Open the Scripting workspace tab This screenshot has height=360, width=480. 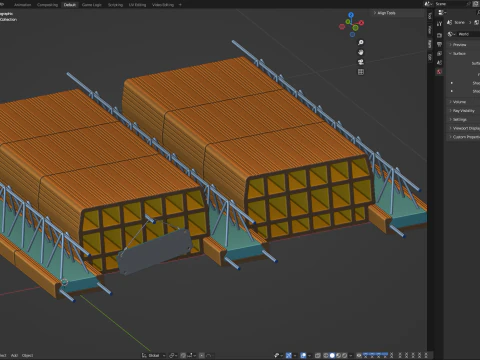coord(115,5)
